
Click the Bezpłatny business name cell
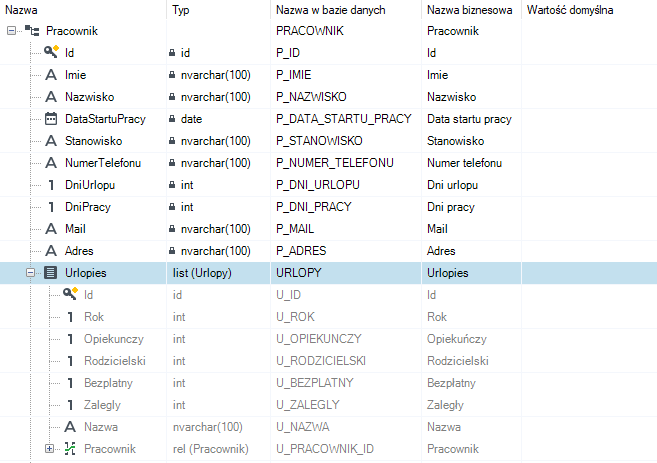point(471,383)
